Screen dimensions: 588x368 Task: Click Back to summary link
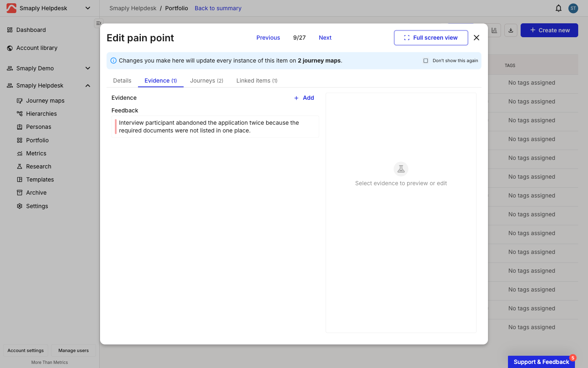(x=218, y=8)
